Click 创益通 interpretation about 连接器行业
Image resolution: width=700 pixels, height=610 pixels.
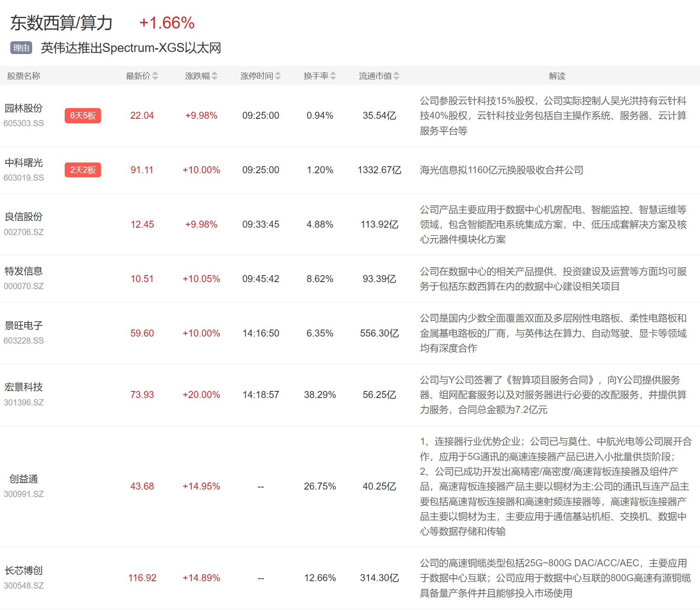556,486
